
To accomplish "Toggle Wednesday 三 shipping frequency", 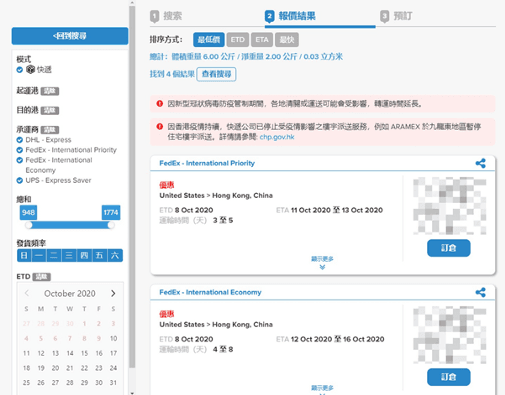I will pyautogui.click(x=69, y=255).
